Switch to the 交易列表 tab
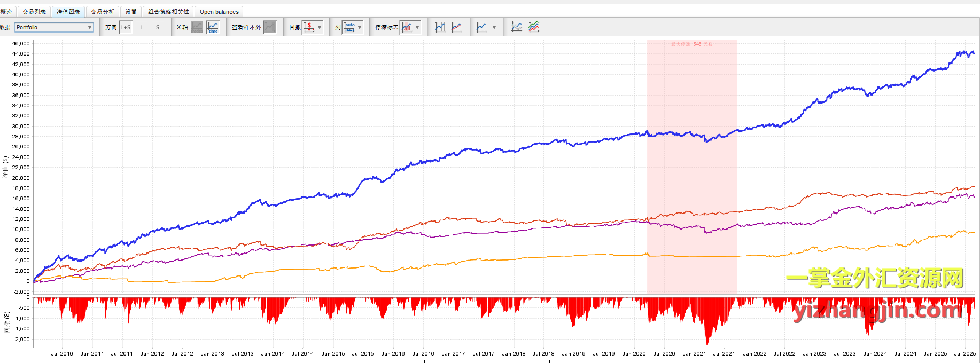This screenshot has height=363, width=980. click(x=34, y=12)
